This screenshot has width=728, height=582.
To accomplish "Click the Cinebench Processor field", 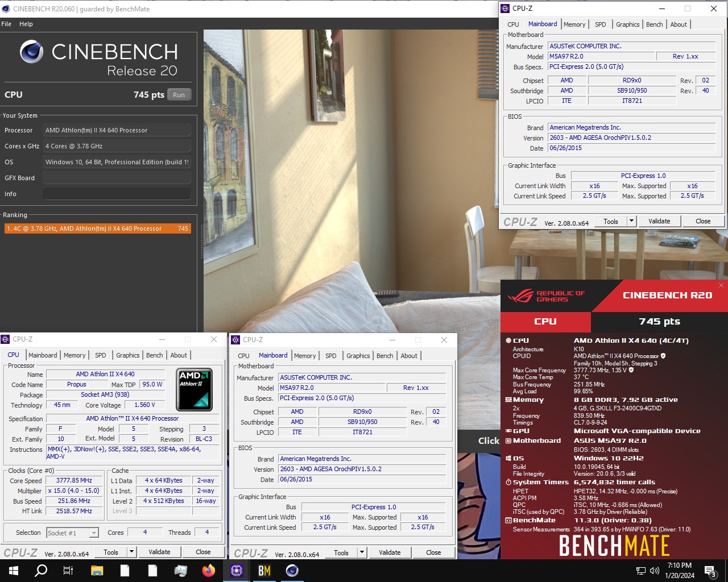I will pos(117,130).
